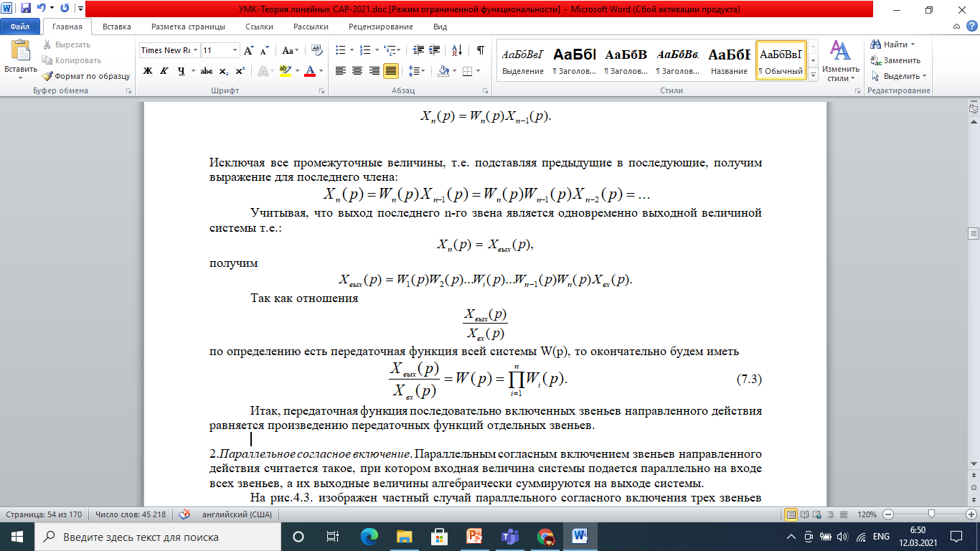The height and width of the screenshot is (551, 980).
Task: Toggle the Show paragraph marks (¶) button
Action: [480, 50]
